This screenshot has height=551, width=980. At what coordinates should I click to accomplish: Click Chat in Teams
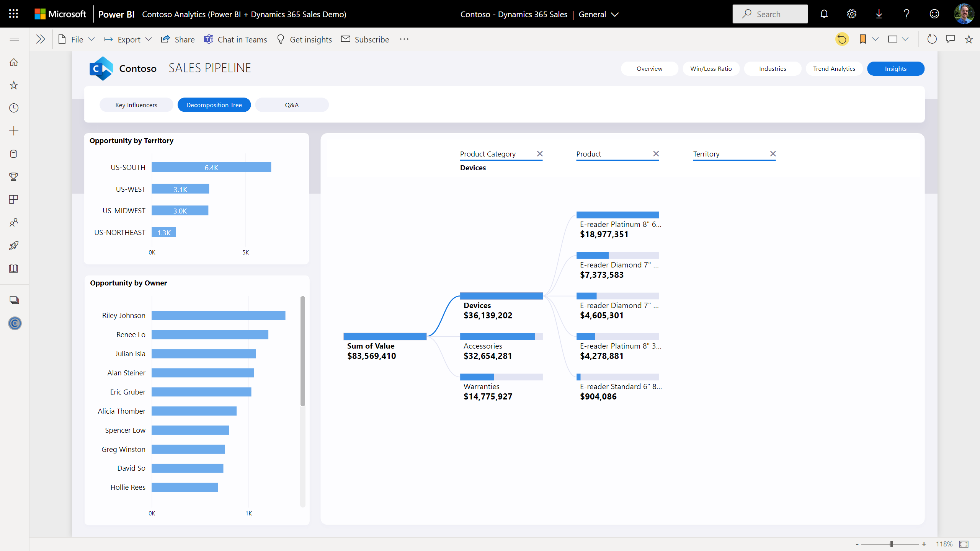click(235, 39)
